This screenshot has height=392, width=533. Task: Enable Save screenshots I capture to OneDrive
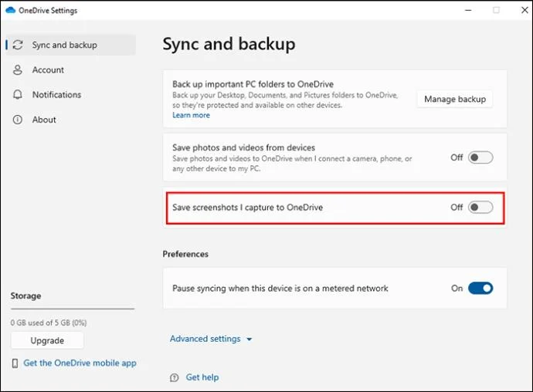[480, 208]
